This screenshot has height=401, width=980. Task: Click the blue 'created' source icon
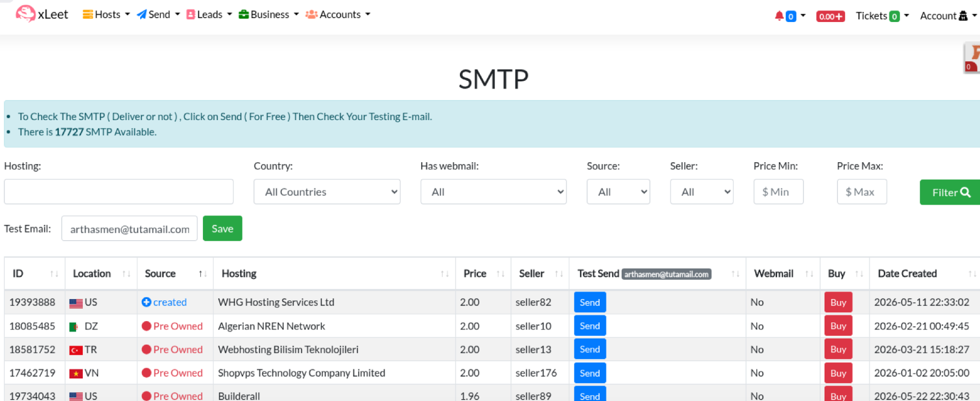click(x=146, y=302)
